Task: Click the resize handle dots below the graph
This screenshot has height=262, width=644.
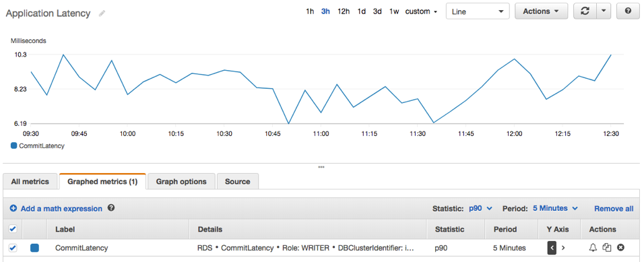Action: coord(321,167)
